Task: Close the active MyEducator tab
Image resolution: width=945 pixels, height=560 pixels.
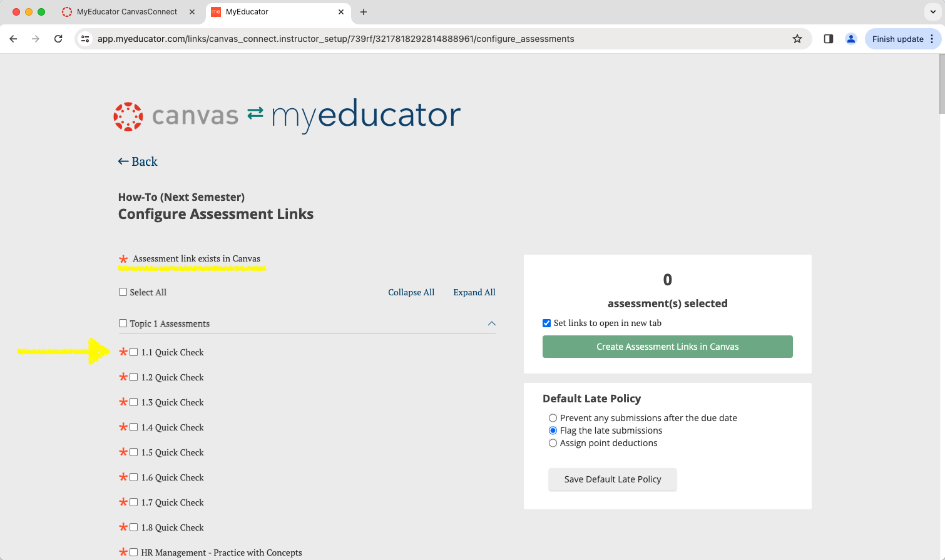Action: click(341, 12)
